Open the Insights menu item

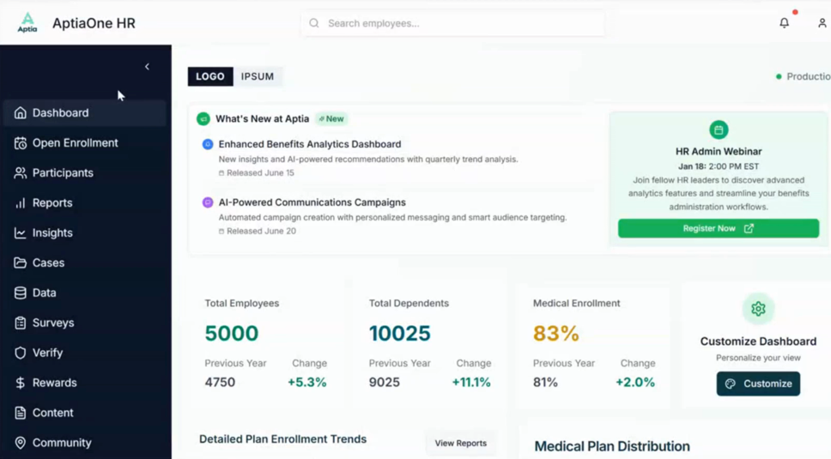(x=52, y=233)
